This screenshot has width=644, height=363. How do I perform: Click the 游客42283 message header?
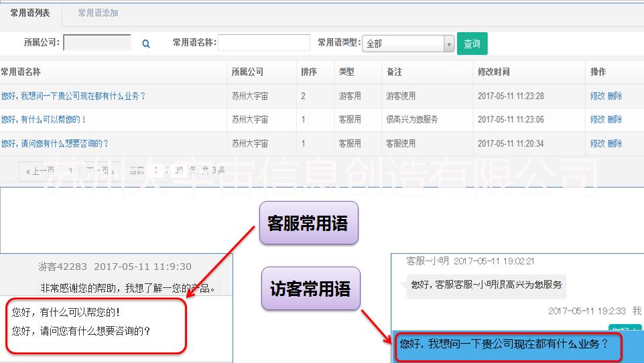tap(115, 267)
